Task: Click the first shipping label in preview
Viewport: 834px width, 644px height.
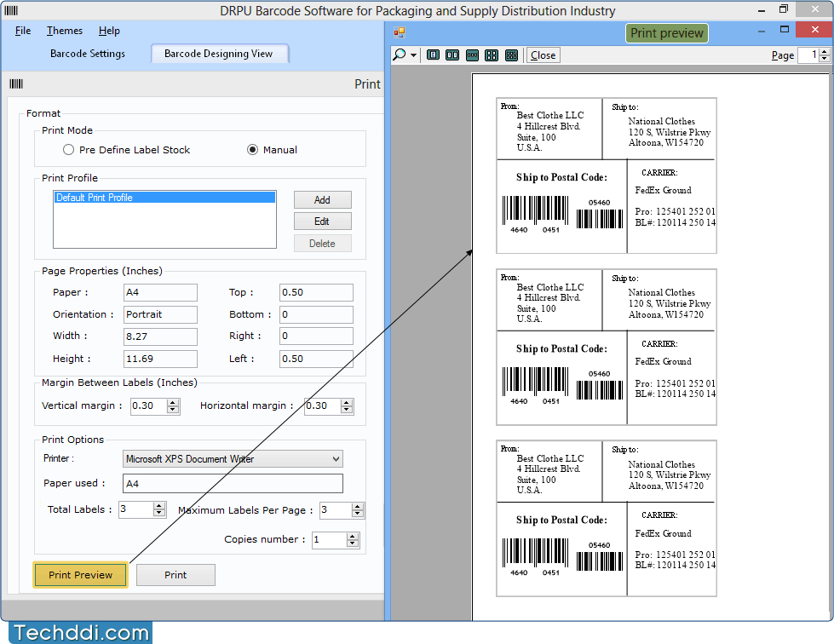Action: 607,175
